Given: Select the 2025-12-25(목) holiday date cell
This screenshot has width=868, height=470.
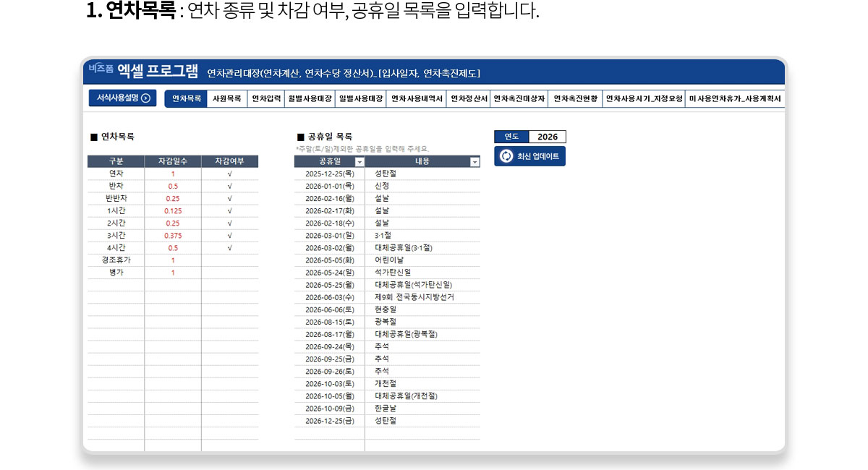Looking at the screenshot, I should (329, 174).
